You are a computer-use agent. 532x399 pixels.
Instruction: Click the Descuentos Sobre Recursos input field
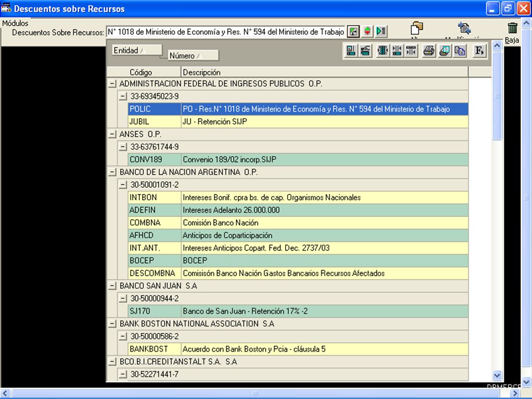(x=226, y=32)
